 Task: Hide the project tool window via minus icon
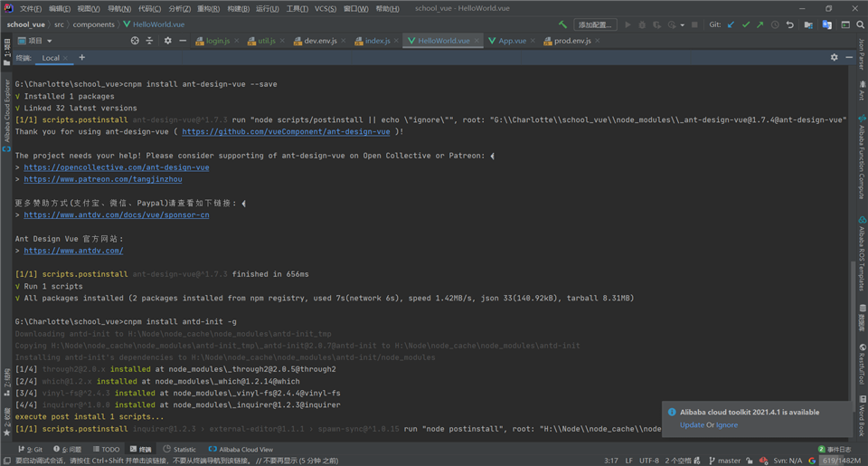(183, 41)
